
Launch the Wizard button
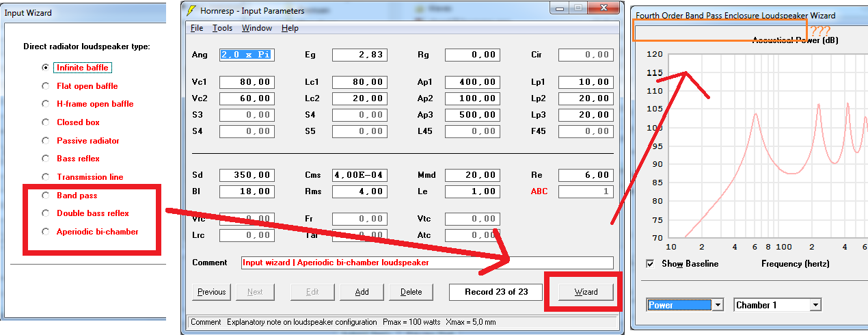click(586, 292)
